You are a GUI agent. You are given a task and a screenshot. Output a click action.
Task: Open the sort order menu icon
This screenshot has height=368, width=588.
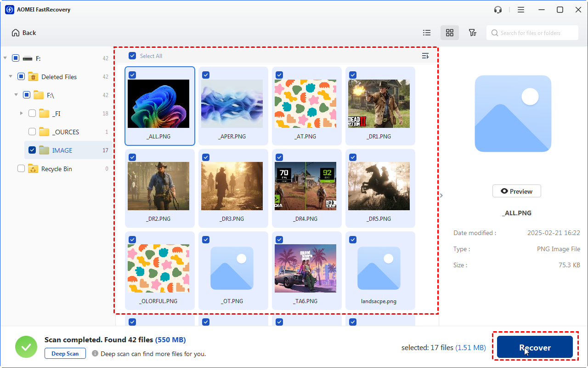point(425,56)
